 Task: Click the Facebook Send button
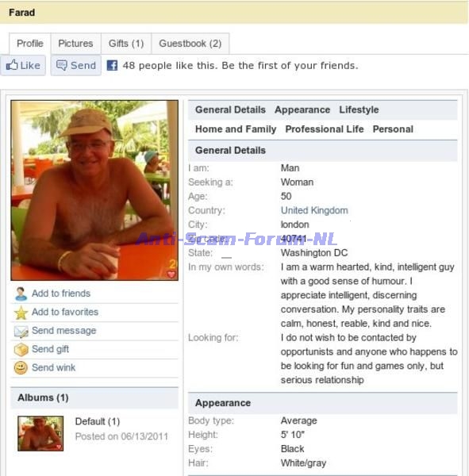tap(76, 65)
